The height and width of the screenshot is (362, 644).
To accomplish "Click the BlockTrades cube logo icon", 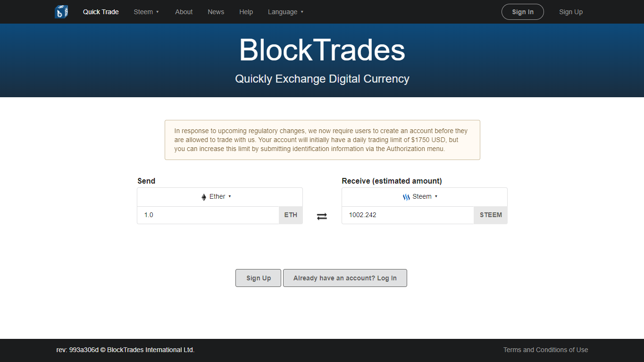I will [61, 12].
